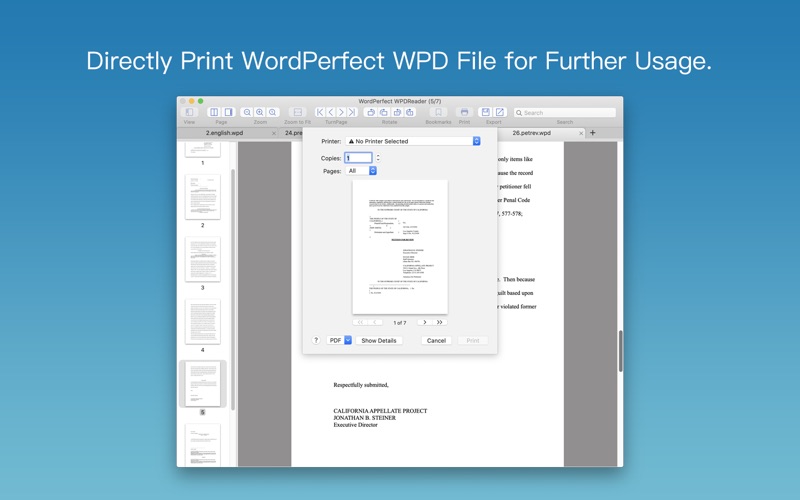Image resolution: width=800 pixels, height=500 pixels.
Task: Select page 2 thumbnail in sidebar
Action: click(203, 197)
